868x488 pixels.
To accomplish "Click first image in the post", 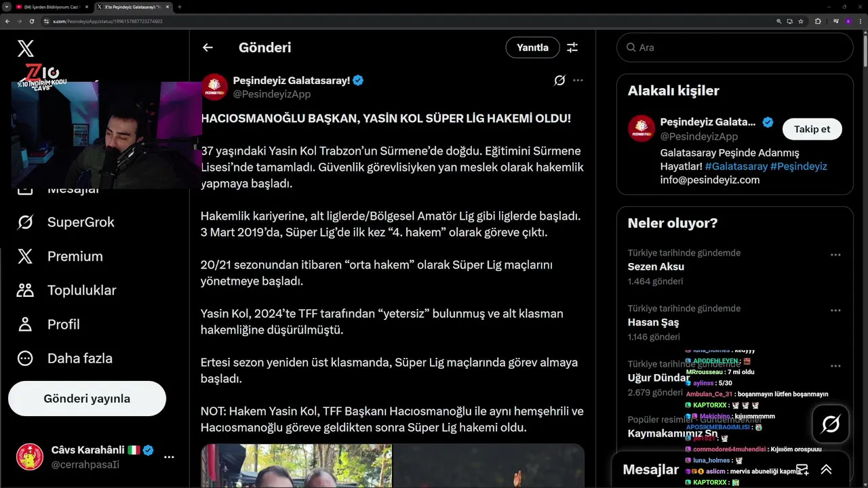I will point(296,466).
